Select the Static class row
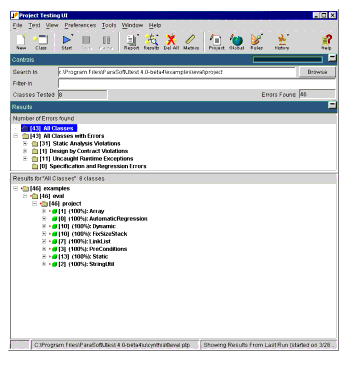The height and width of the screenshot is (369, 361). coord(78,257)
